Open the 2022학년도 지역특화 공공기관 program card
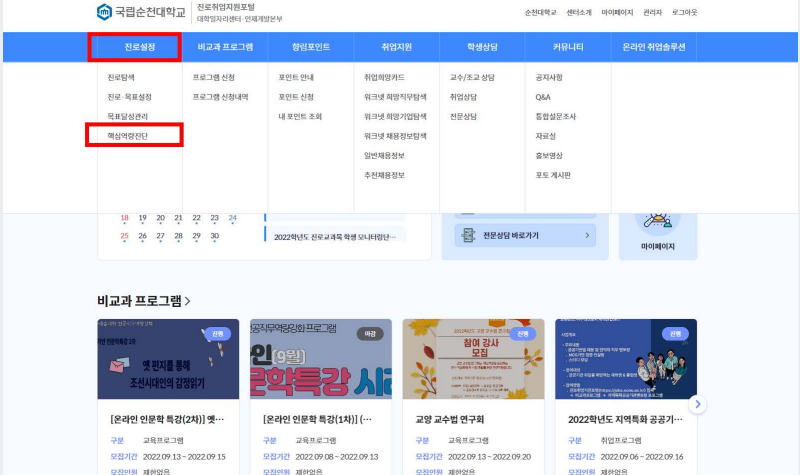This screenshot has height=475, width=800. pyautogui.click(x=625, y=419)
